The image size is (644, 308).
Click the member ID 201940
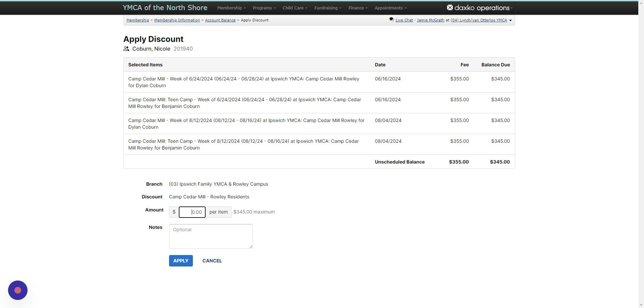tap(183, 49)
